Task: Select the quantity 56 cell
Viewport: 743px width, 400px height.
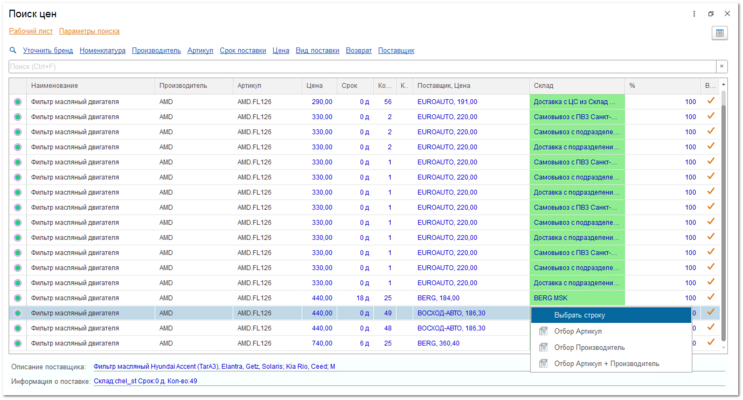Action: point(385,102)
